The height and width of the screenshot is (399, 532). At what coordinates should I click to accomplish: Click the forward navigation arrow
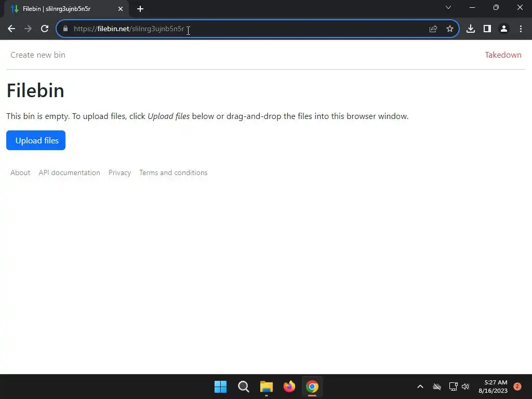[28, 29]
